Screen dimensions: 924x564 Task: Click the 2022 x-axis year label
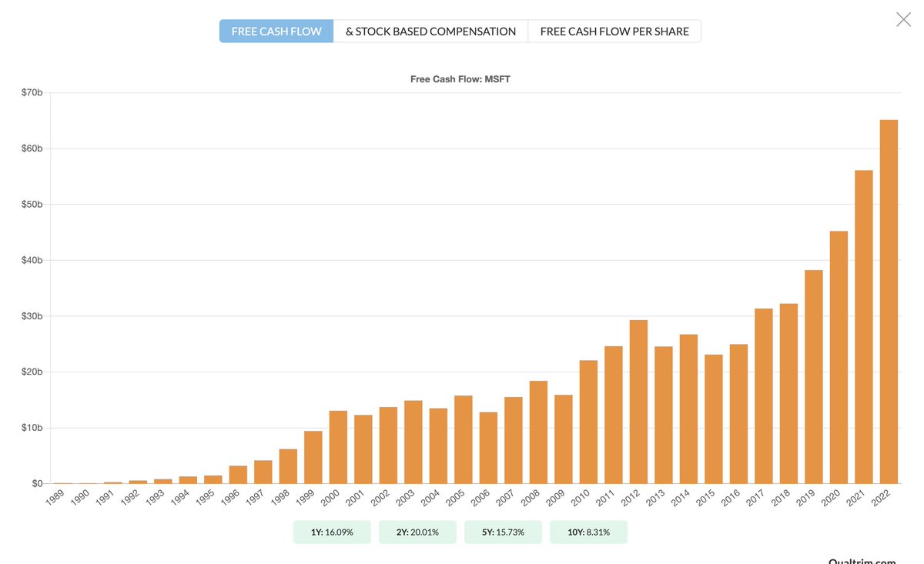coord(880,498)
